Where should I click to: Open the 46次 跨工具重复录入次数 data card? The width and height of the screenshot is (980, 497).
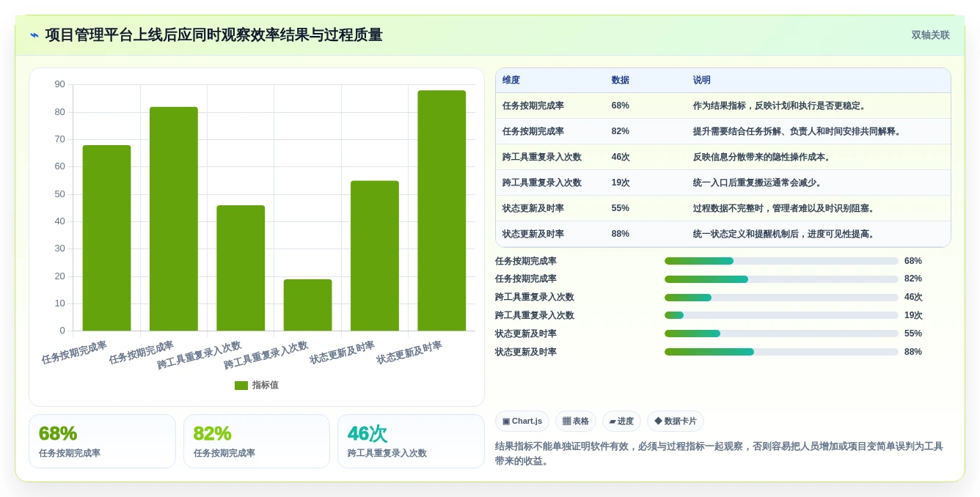[411, 441]
